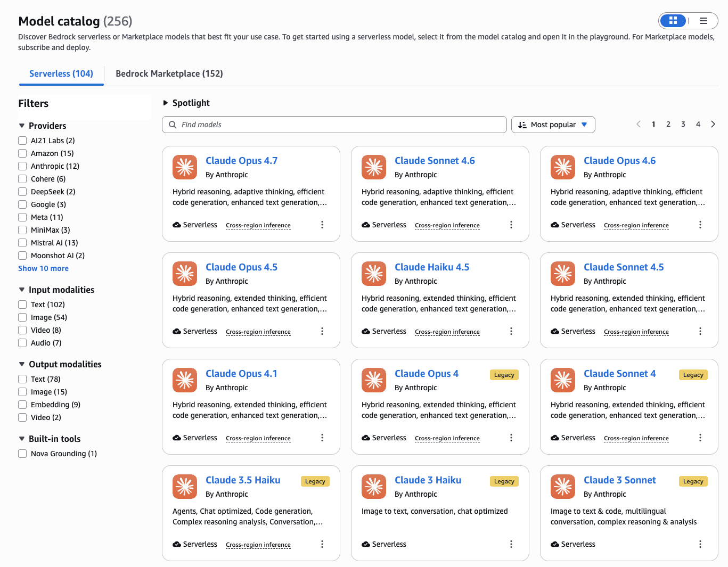Click the Anthropic logo on Claude Haiku 4.5 card
Viewport: 728px width, 567px height.
[x=374, y=274]
